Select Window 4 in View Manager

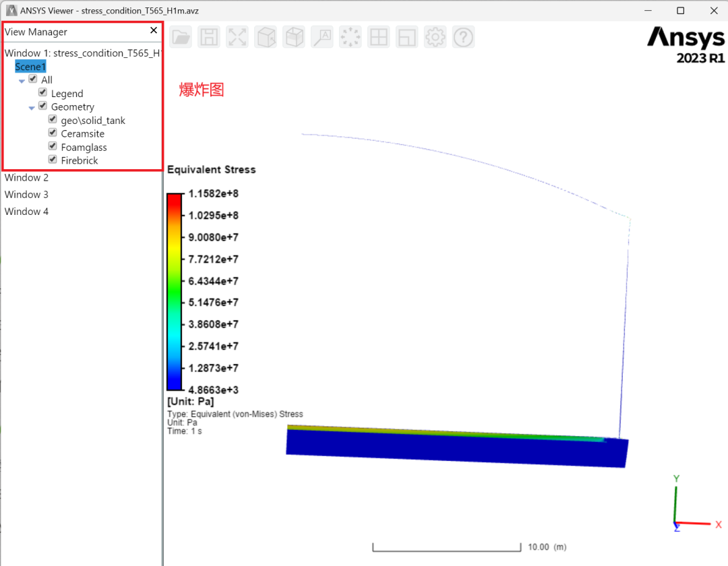pyautogui.click(x=26, y=212)
